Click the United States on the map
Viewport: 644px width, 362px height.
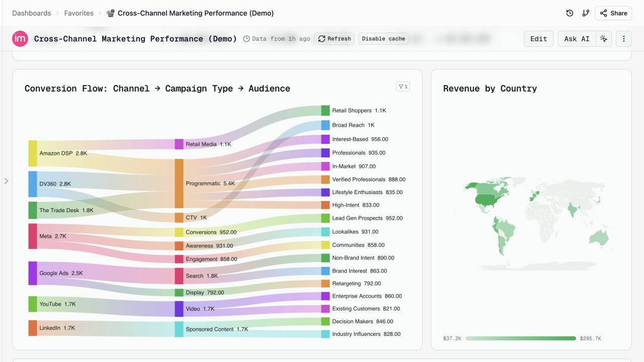tap(486, 200)
